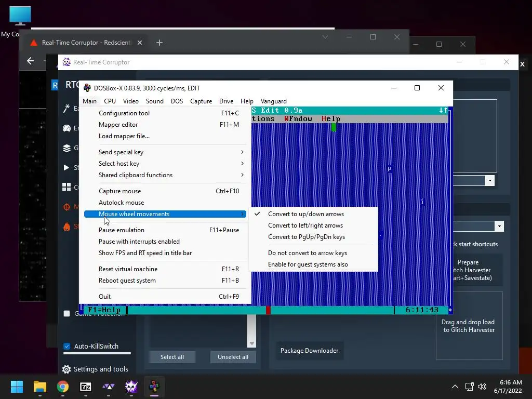The image size is (532, 399).
Task: Open Settings and tools in RTC
Action: point(96,369)
